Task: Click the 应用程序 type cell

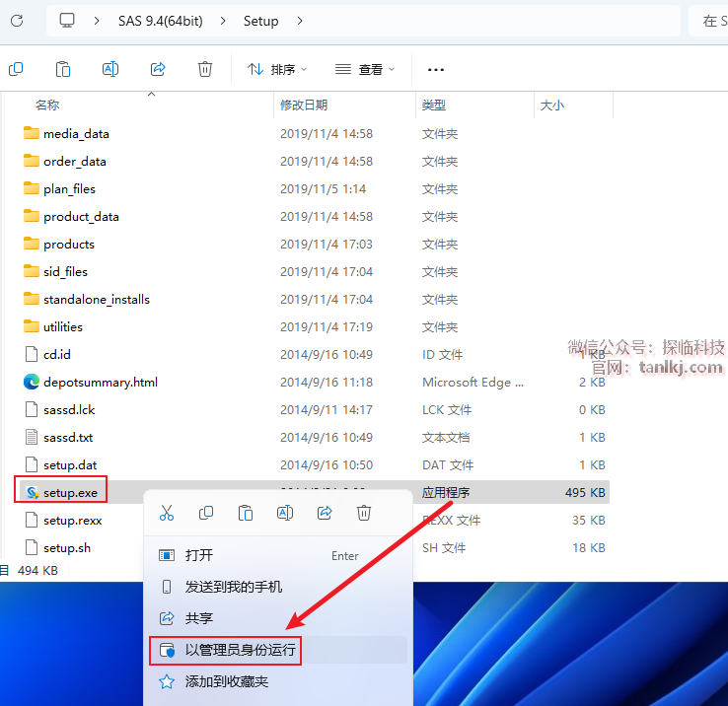Action: coord(446,492)
